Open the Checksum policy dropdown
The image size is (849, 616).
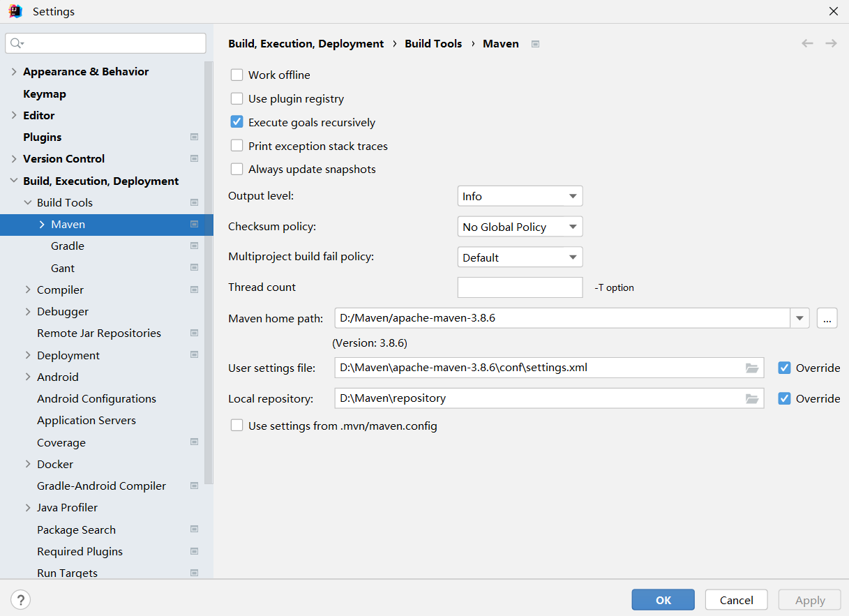tap(520, 227)
